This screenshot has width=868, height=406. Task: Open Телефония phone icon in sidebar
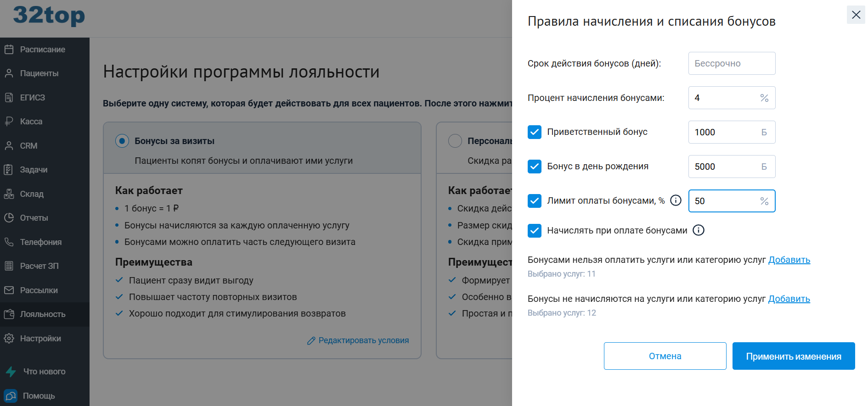(x=9, y=242)
